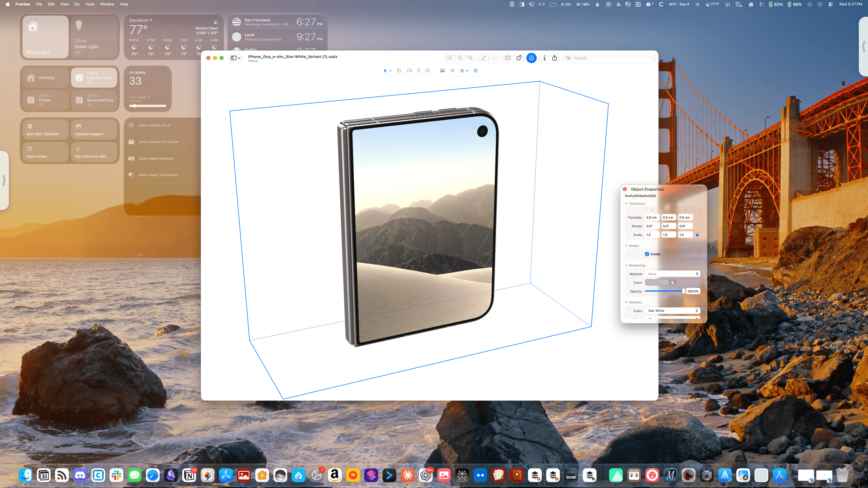
Task: Open the View menu
Action: tap(64, 4)
